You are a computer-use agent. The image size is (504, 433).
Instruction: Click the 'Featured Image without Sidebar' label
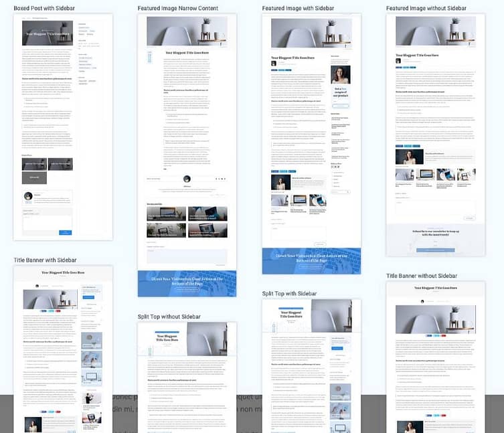click(426, 8)
